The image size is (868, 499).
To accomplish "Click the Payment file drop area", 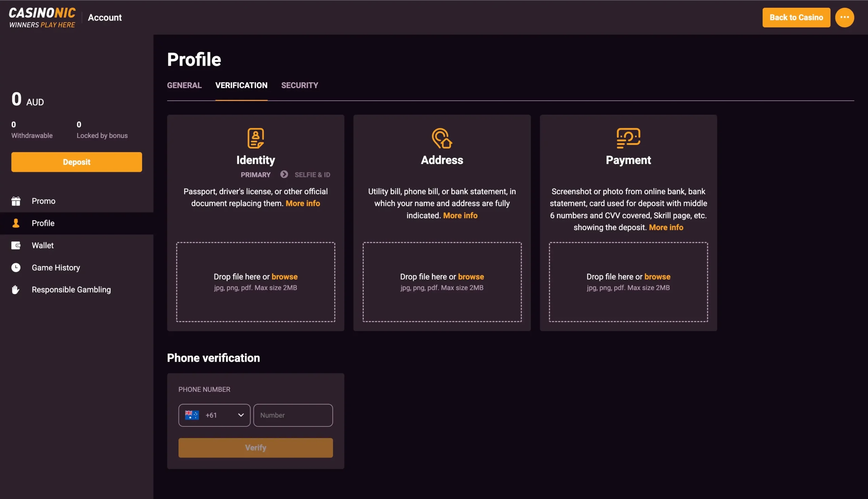I will (x=628, y=282).
